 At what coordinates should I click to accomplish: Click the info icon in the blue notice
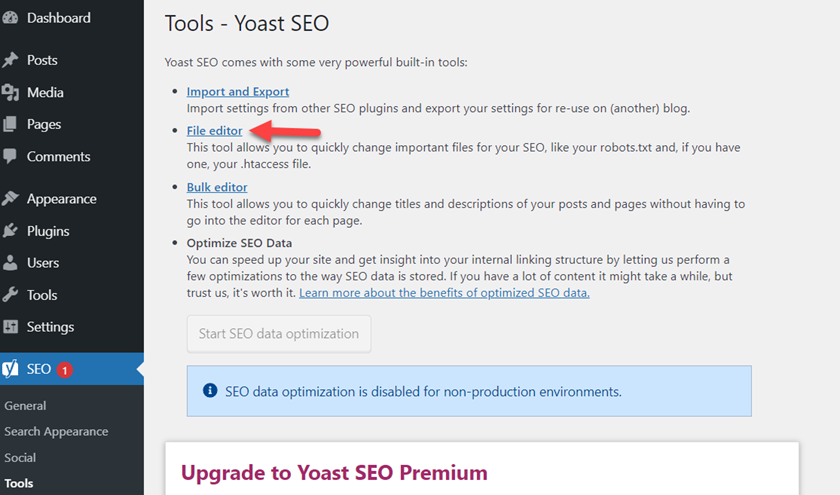(x=210, y=391)
